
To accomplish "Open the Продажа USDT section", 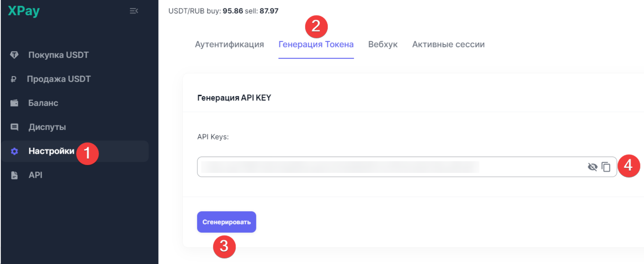I will pos(59,79).
